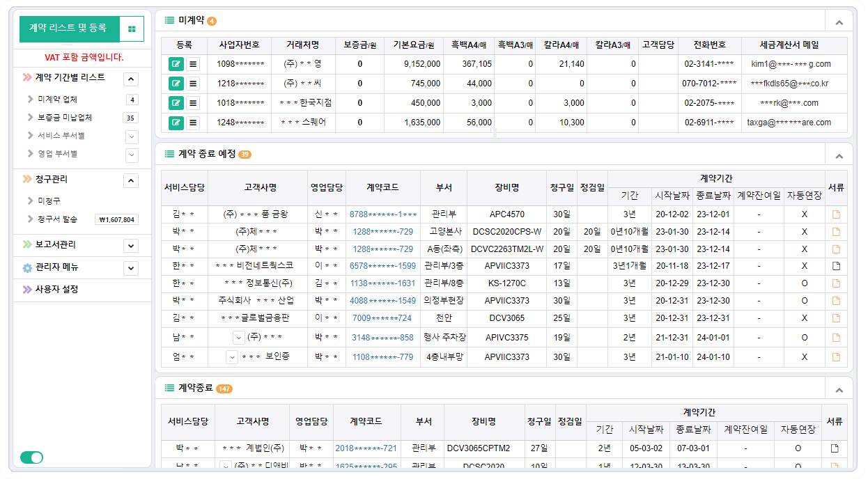The image size is (868, 486).
Task: Click the document icon on the DCV3065CPTM2 row
Action: [x=835, y=448]
